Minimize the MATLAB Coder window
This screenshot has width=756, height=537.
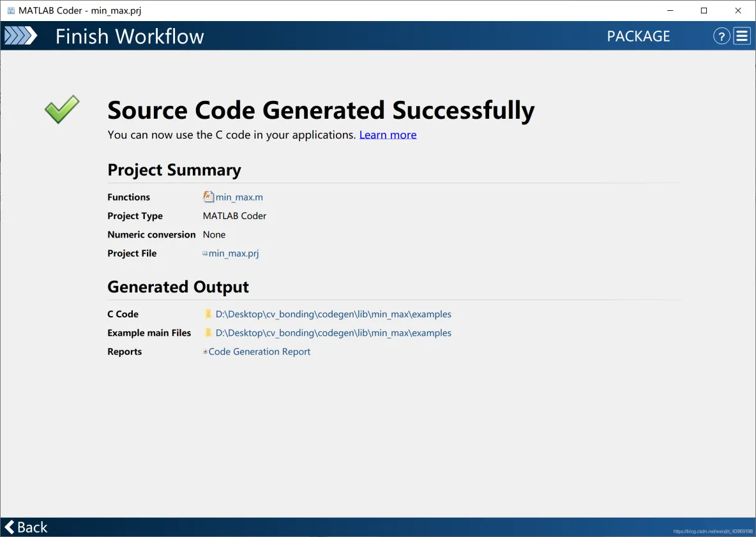pos(670,11)
